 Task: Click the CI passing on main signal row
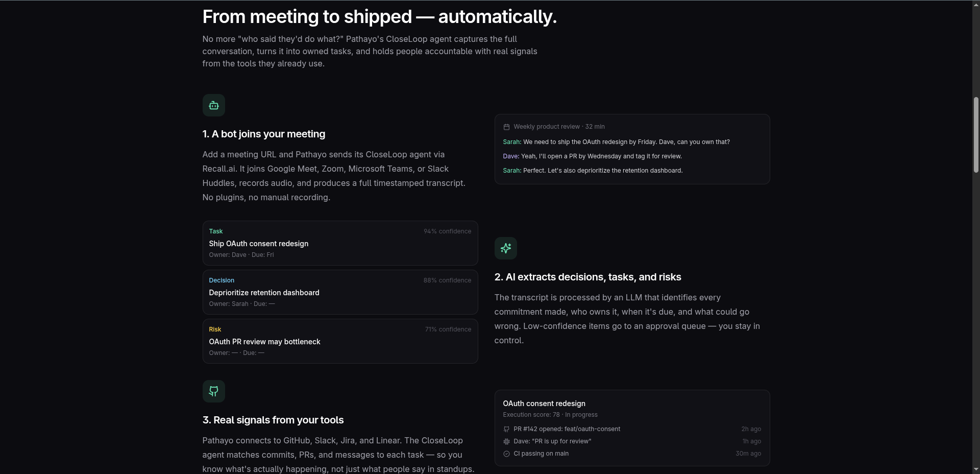(x=632, y=454)
